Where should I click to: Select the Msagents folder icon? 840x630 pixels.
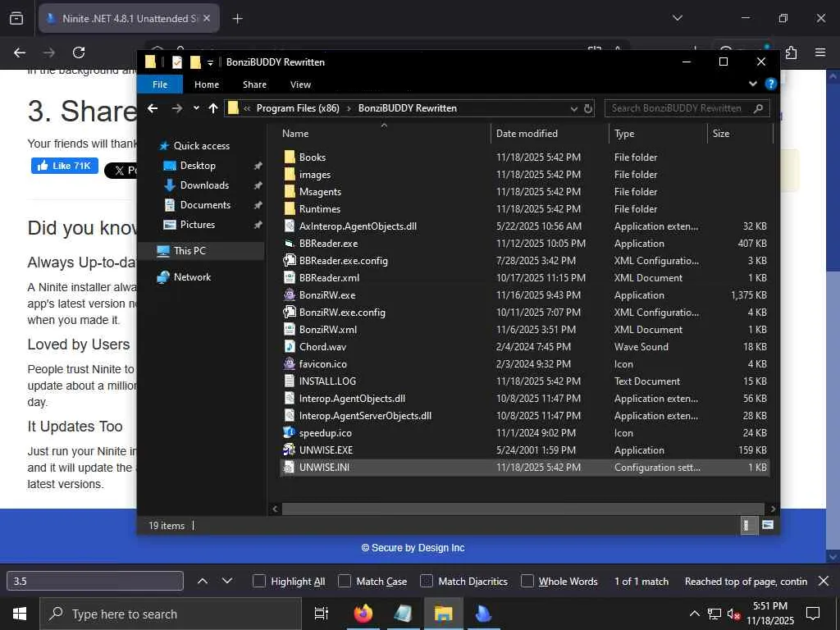tap(290, 191)
